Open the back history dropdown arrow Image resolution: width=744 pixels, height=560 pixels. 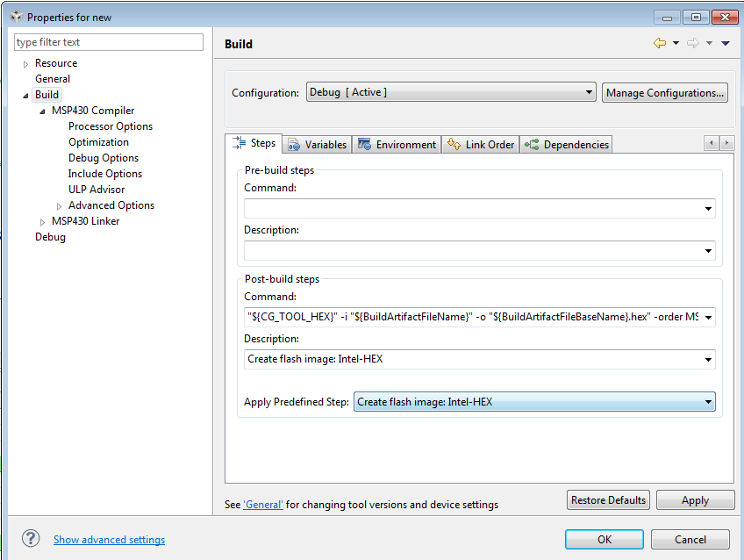coord(676,43)
